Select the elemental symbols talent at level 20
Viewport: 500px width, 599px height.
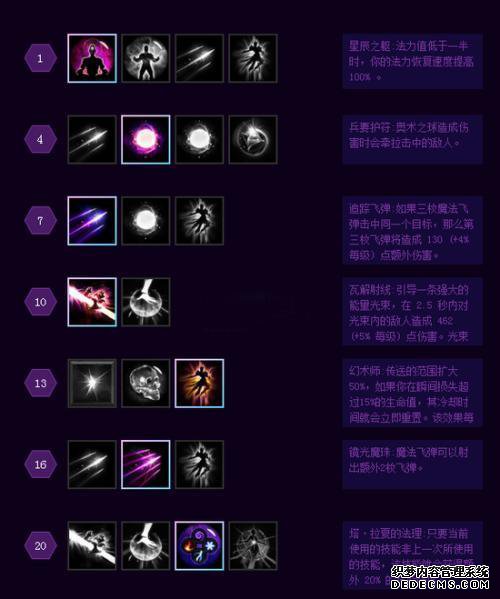[199, 546]
